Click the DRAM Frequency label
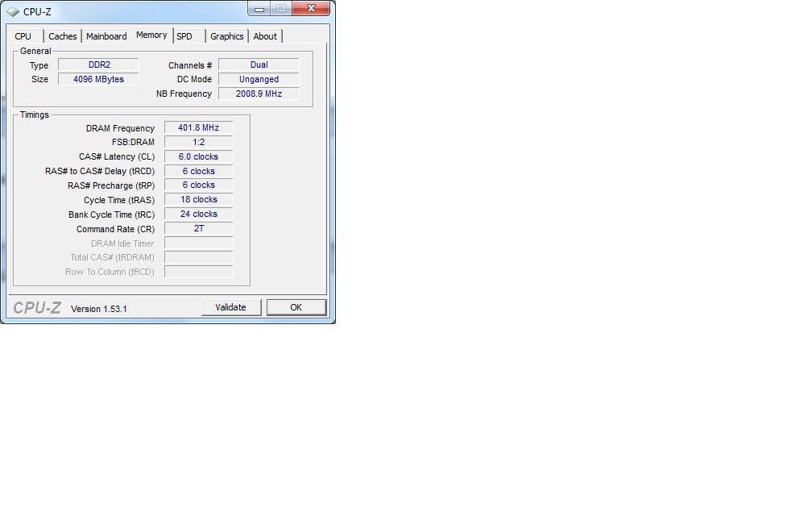This screenshot has width=812, height=508. pos(120,128)
